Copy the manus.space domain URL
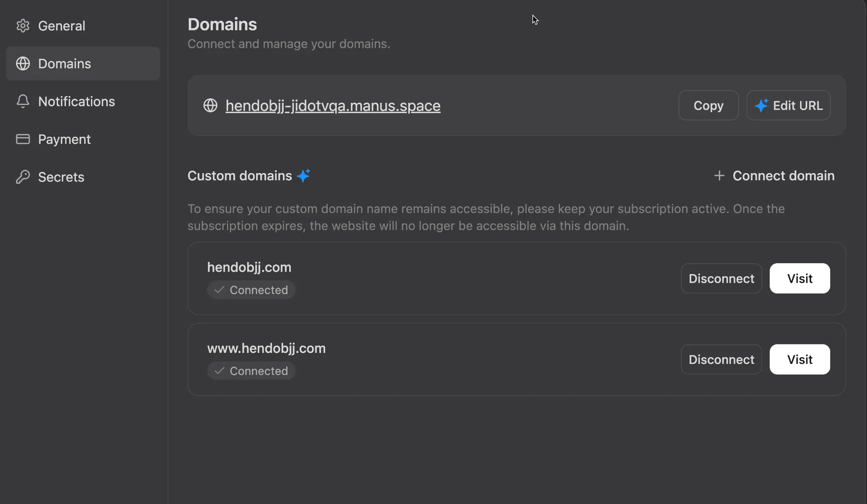 tap(708, 105)
